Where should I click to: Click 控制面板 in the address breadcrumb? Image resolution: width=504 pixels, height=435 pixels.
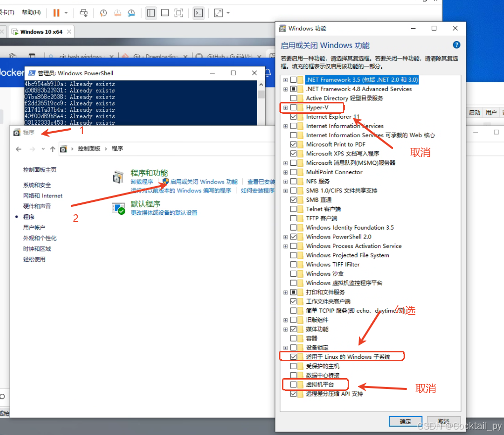coord(89,148)
